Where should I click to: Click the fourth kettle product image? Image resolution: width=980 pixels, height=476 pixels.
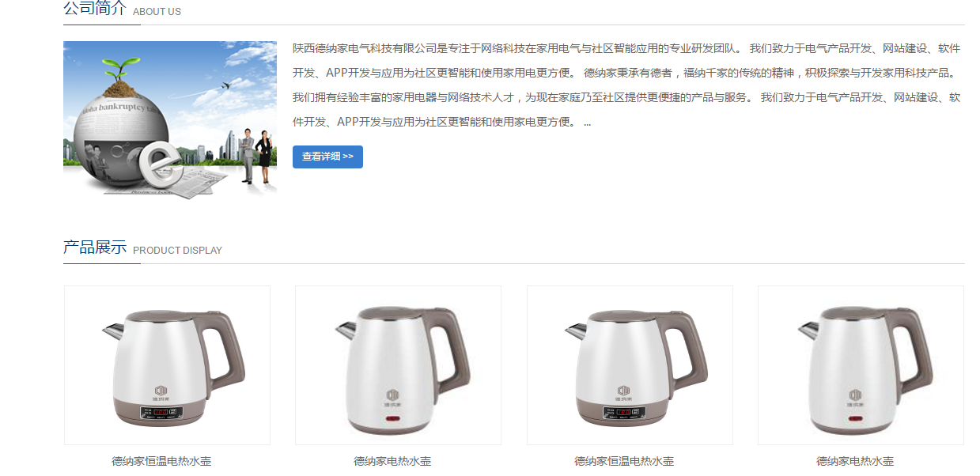(x=861, y=365)
